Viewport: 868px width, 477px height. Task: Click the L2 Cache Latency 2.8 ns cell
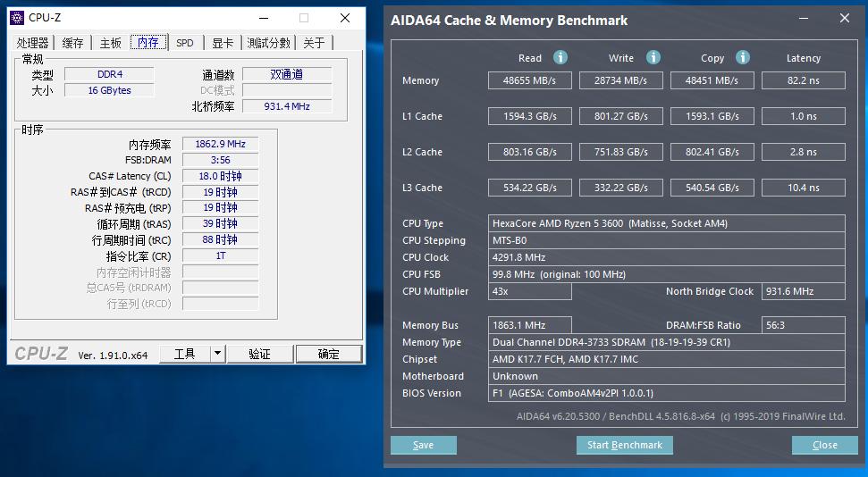point(804,152)
